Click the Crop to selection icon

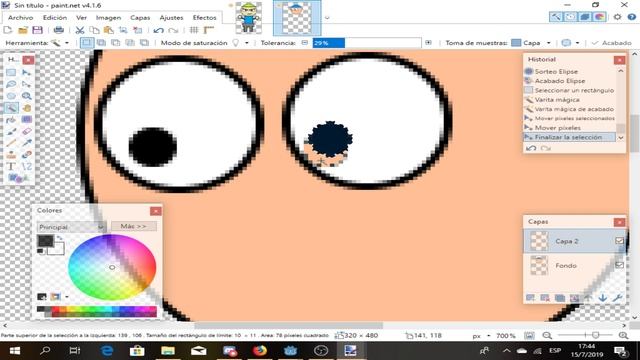123,30
